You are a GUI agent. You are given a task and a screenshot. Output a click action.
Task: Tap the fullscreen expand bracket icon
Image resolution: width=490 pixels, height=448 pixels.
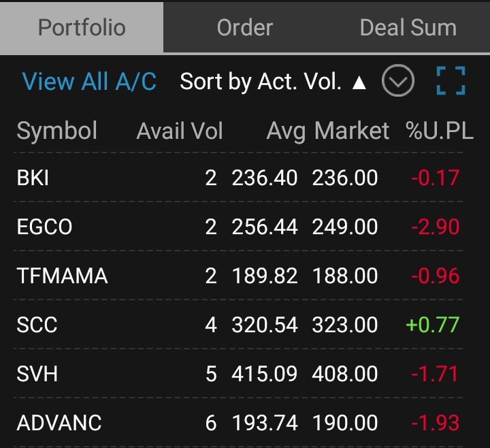(451, 80)
